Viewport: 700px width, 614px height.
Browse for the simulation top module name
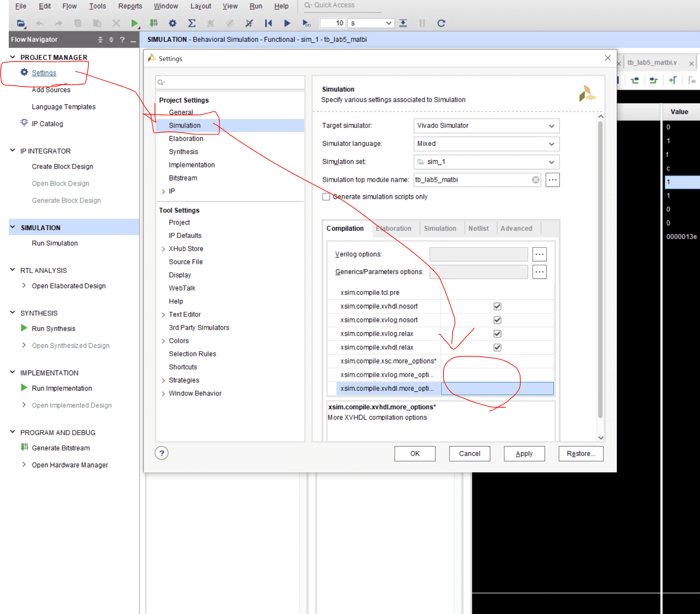point(553,180)
